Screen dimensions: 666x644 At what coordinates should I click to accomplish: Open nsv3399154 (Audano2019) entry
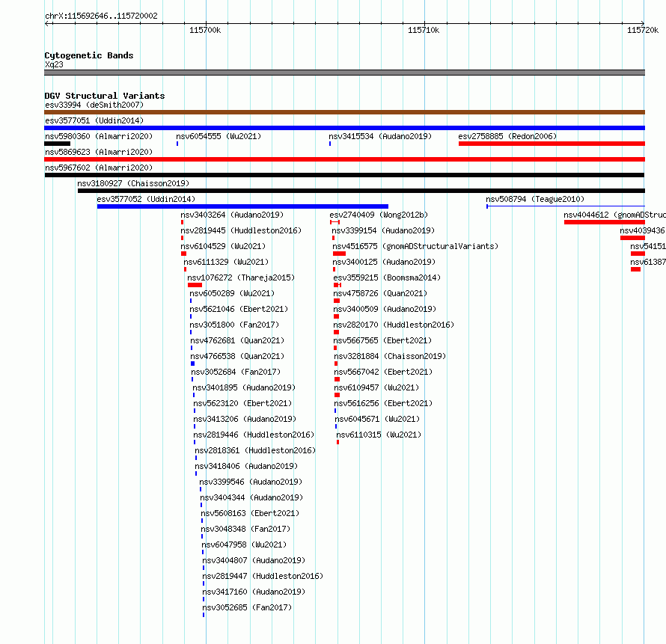coord(383,230)
